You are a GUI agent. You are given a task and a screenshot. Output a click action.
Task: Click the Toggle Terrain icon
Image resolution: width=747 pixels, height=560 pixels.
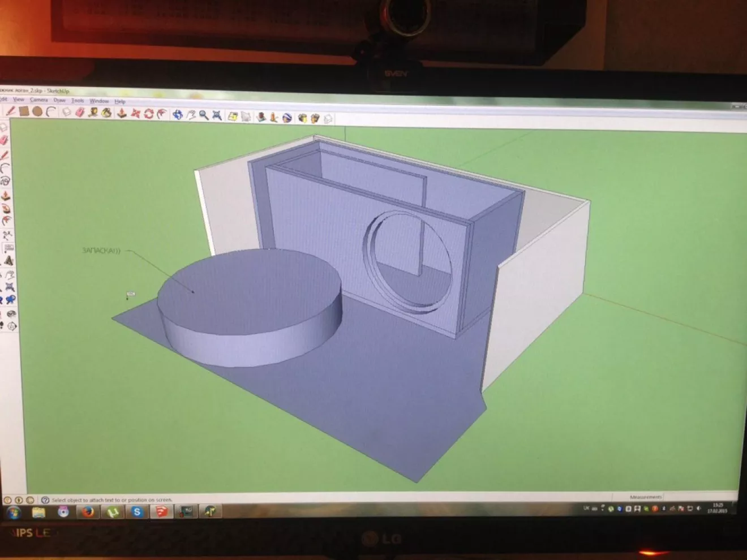pyautogui.click(x=246, y=117)
